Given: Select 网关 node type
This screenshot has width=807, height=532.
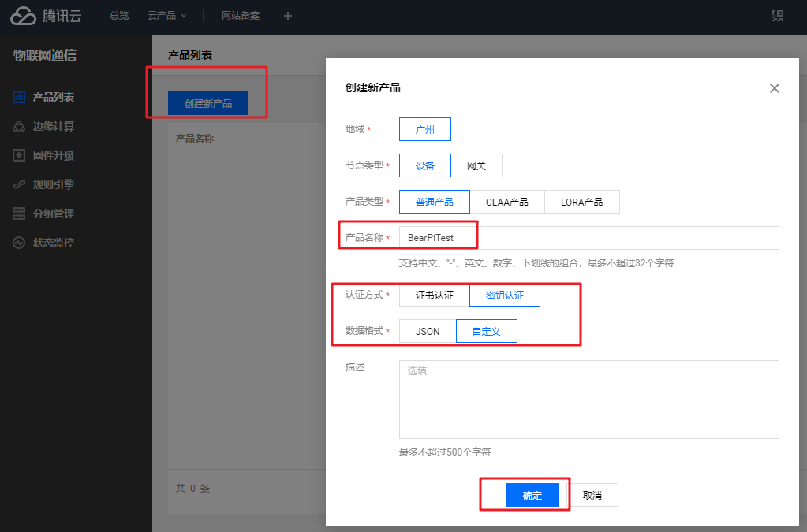Looking at the screenshot, I should [476, 166].
